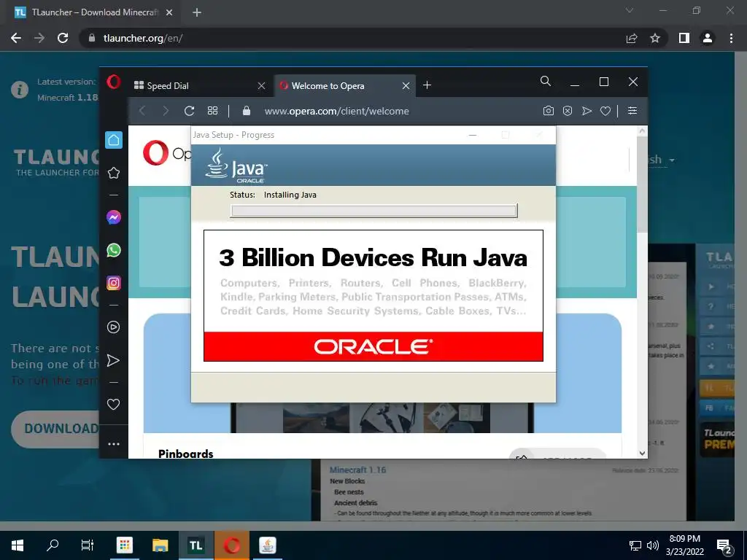This screenshot has width=747, height=560.
Task: Open a new tab in Opera
Action: 427,85
